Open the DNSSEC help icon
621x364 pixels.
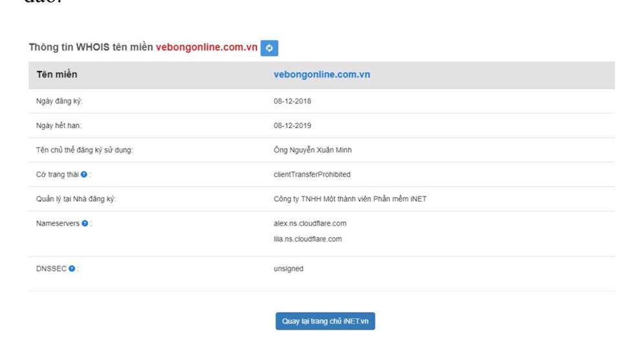pos(72,269)
